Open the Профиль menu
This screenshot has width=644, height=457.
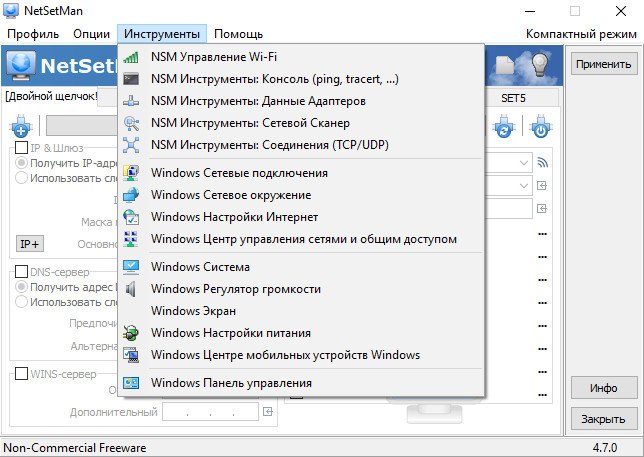33,34
